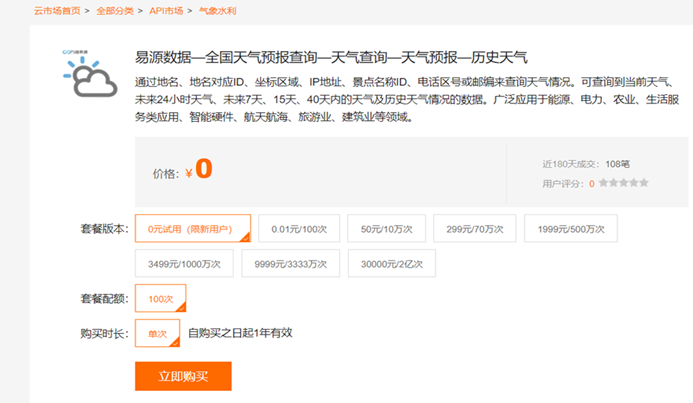Select the 9999元/3333万次 package
This screenshot has width=693, height=403.
tap(291, 263)
